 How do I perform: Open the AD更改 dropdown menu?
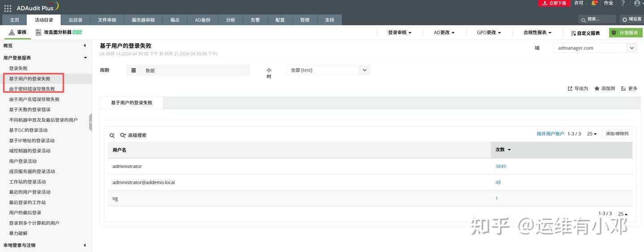[x=444, y=33]
